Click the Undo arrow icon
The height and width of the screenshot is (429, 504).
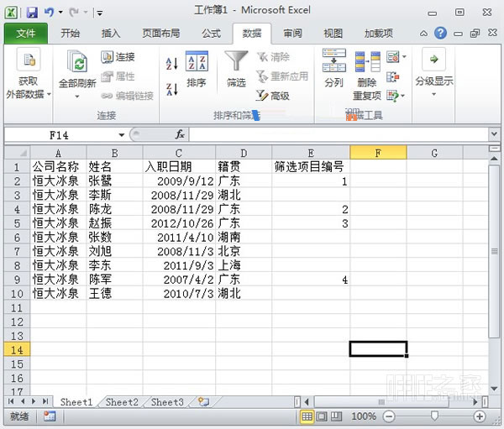(50, 13)
